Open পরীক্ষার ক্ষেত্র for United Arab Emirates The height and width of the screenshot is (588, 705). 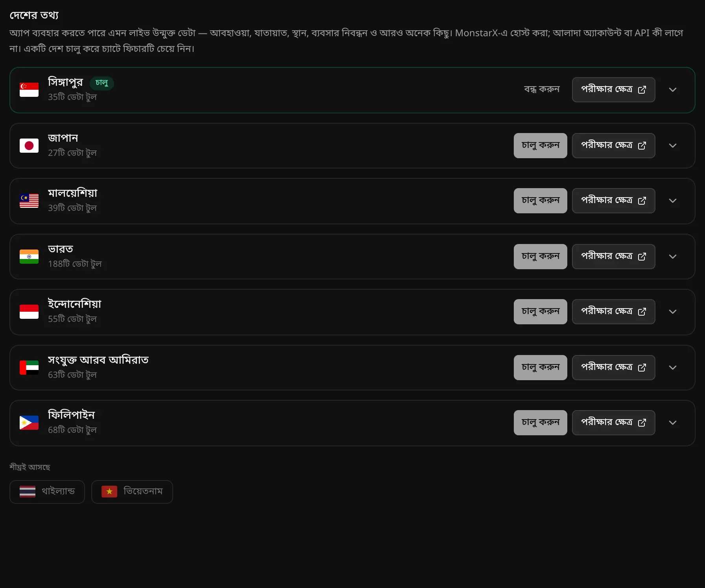point(613,368)
